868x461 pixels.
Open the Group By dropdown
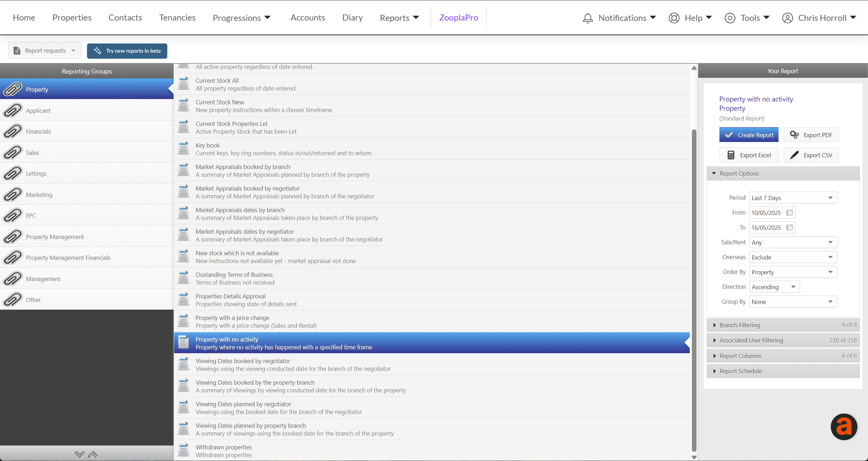tap(793, 302)
